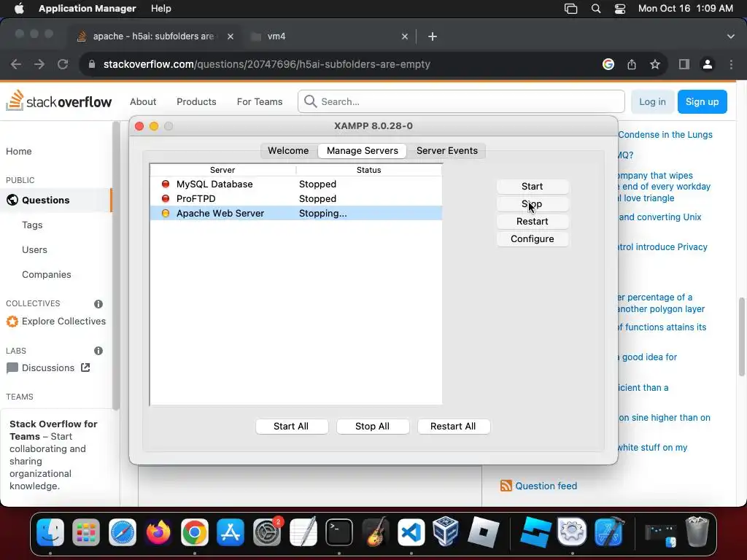
Task: Open XAMPP Application Manager gear dock icon
Action: [x=572, y=532]
